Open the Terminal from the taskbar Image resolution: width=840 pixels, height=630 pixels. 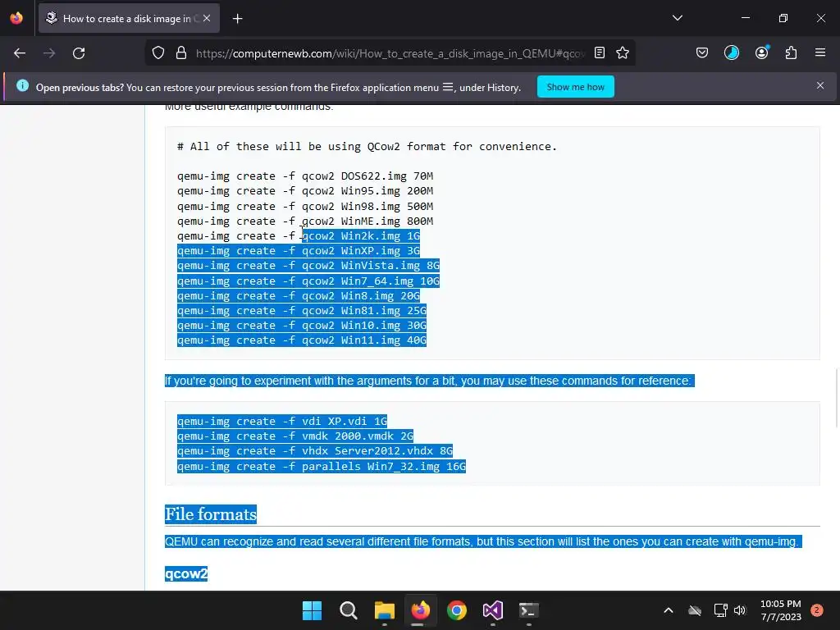(x=529, y=610)
